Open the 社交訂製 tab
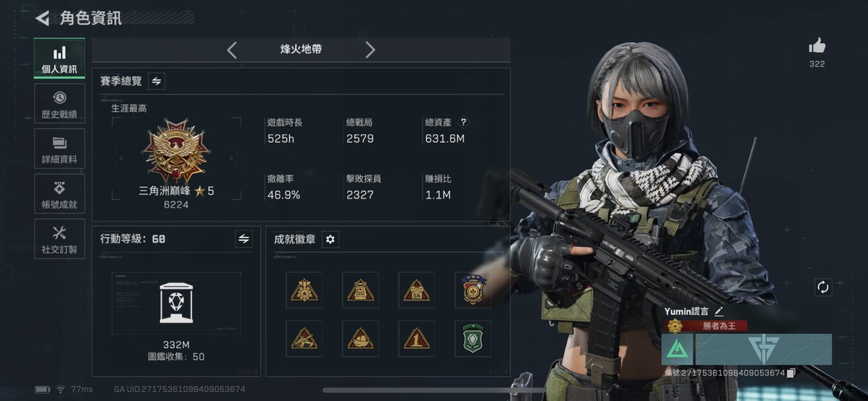868x401 pixels. tap(59, 239)
